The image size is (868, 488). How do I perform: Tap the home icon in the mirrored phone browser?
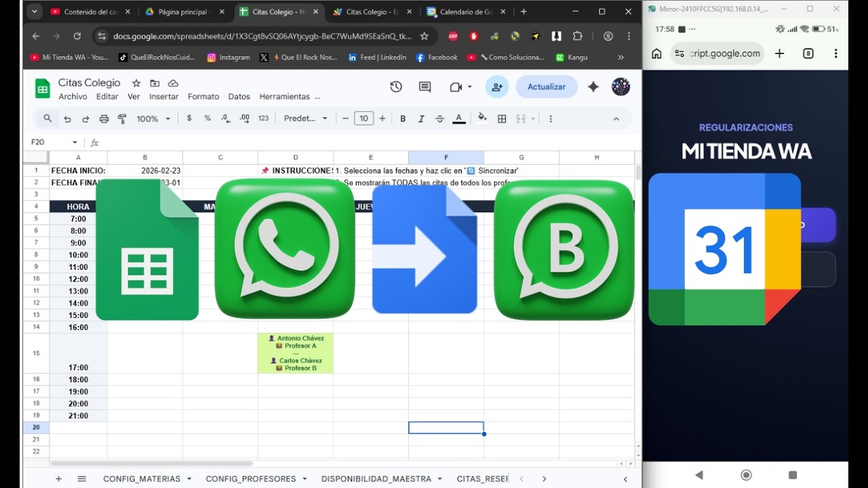pyautogui.click(x=656, y=54)
